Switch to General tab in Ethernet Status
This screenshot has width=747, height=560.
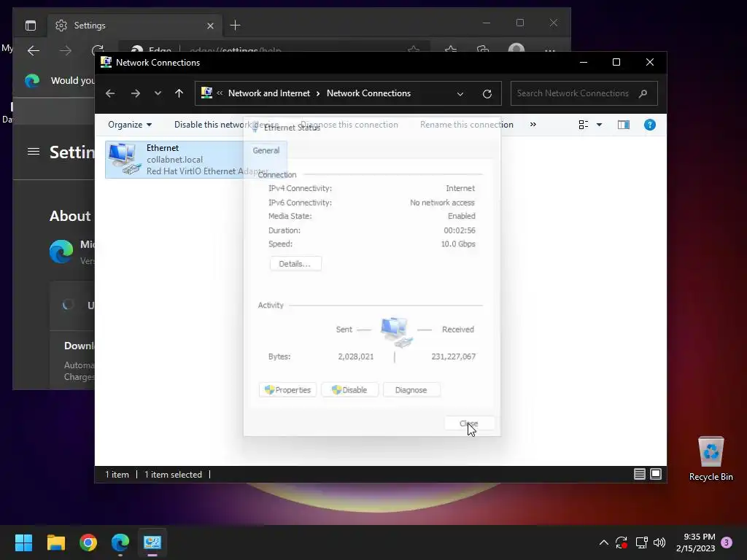click(x=266, y=150)
